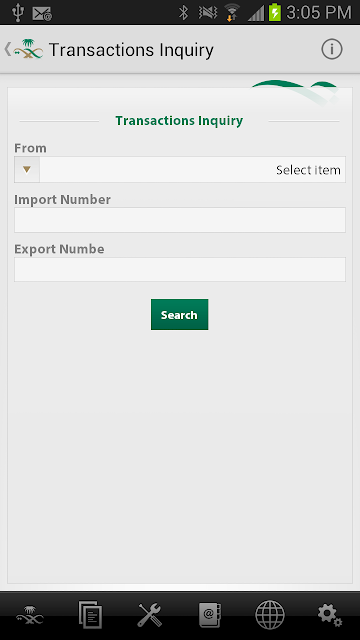Open the globe icon in bottom bar

[x=270, y=615]
